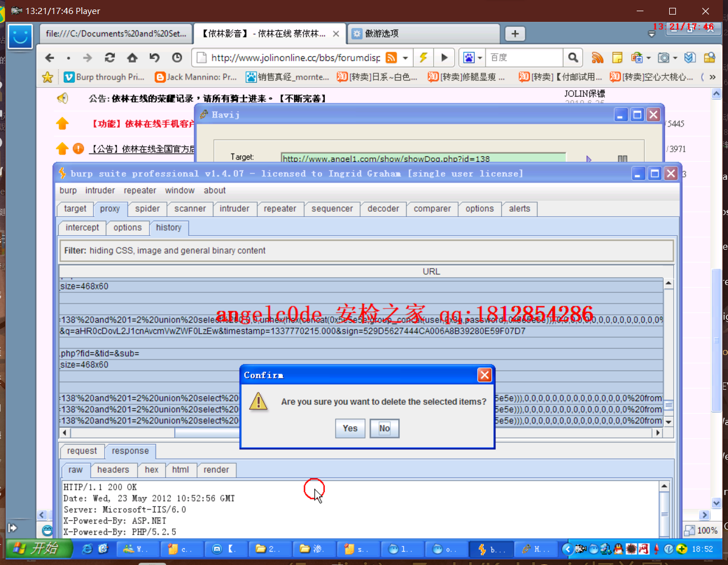Image resolution: width=728 pixels, height=565 pixels.
Task: Click the history Filter bar
Action: pos(366,251)
